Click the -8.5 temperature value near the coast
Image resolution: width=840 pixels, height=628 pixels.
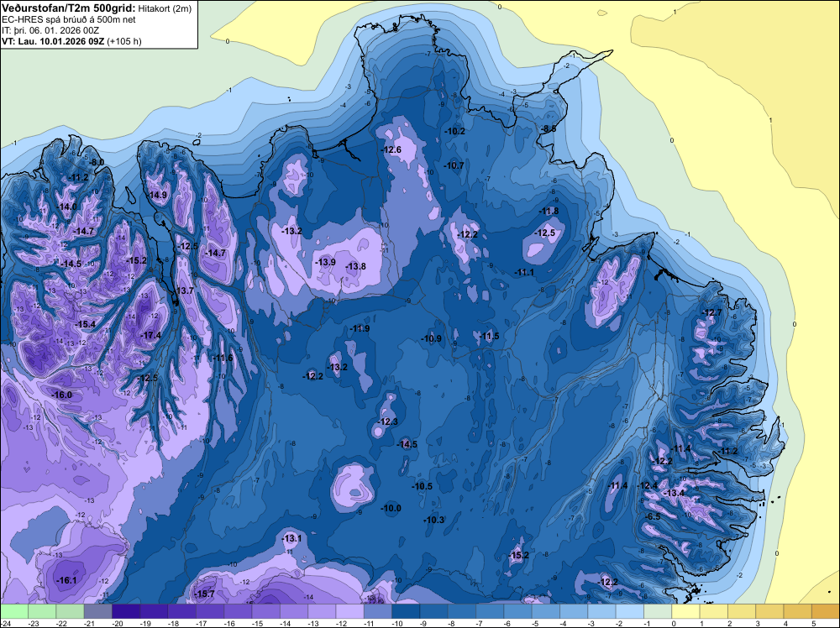coord(549,129)
